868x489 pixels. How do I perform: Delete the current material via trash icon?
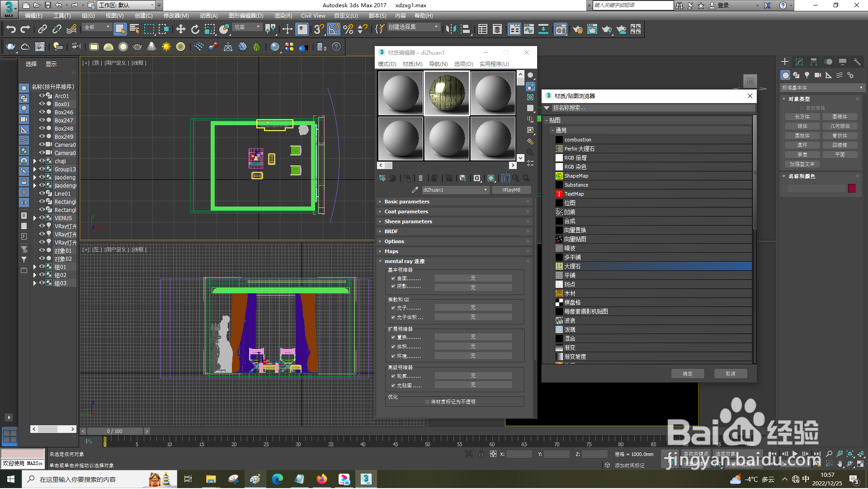[420, 178]
